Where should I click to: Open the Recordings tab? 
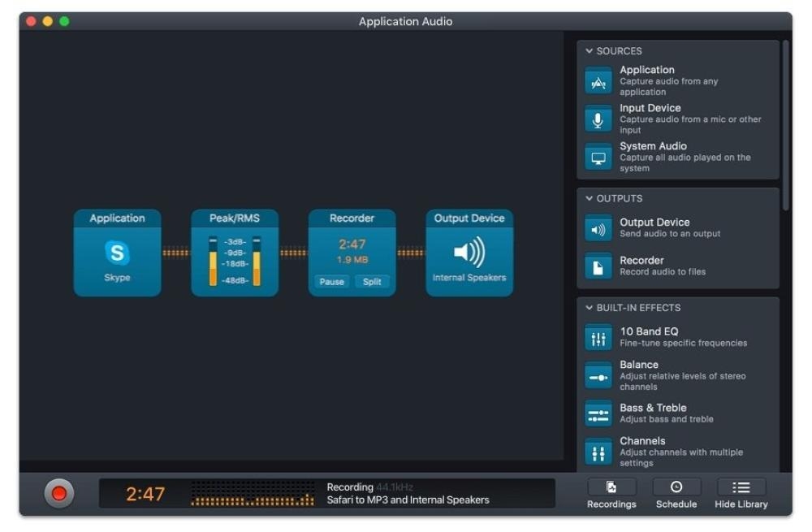click(611, 494)
